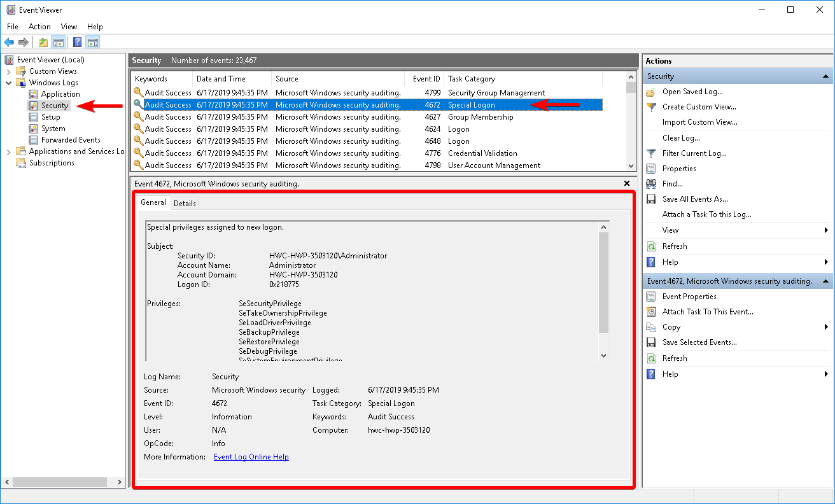
Task: Toggle the console tree visibility
Action: [59, 42]
